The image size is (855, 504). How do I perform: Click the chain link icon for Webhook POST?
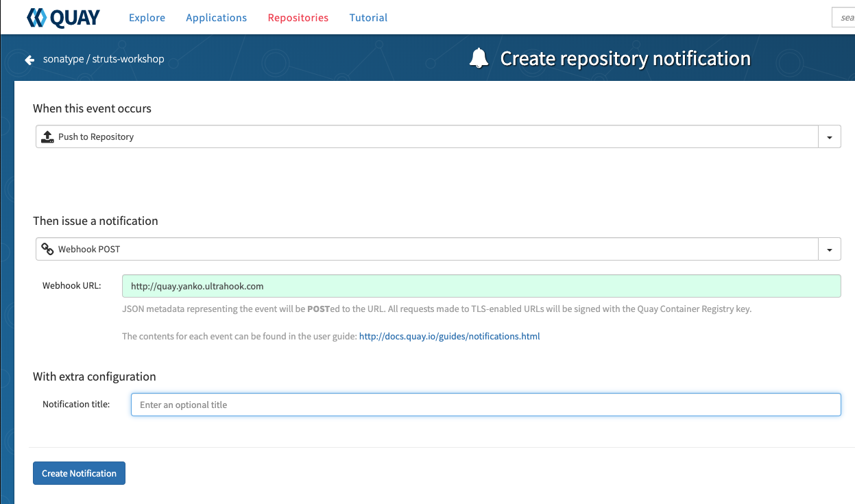pyautogui.click(x=47, y=249)
